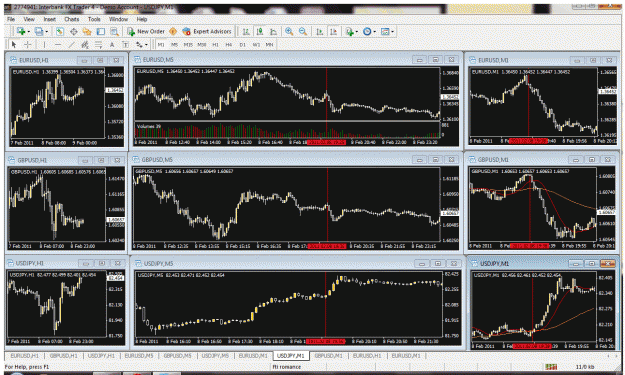Viewport: 625px width, 375px height.
Task: Switch to the USDJPY,H1 chart tab
Action: (101, 355)
